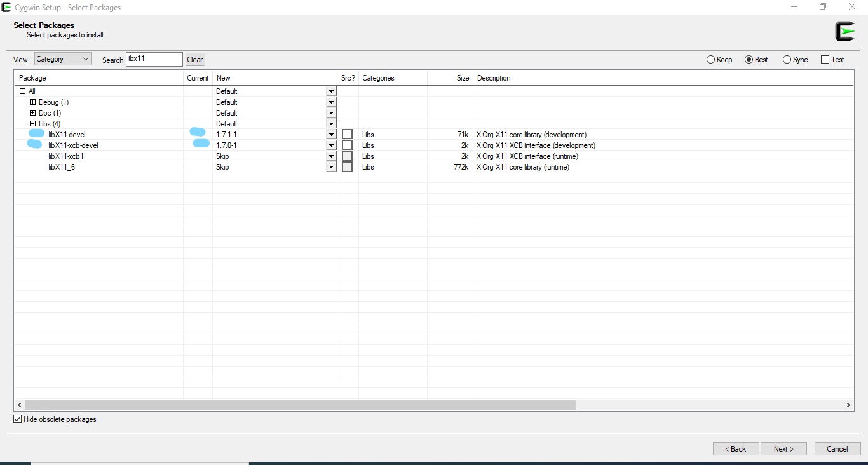Click the scrollbar left arrow
Screen dimensions: 868x465
tap(20, 405)
